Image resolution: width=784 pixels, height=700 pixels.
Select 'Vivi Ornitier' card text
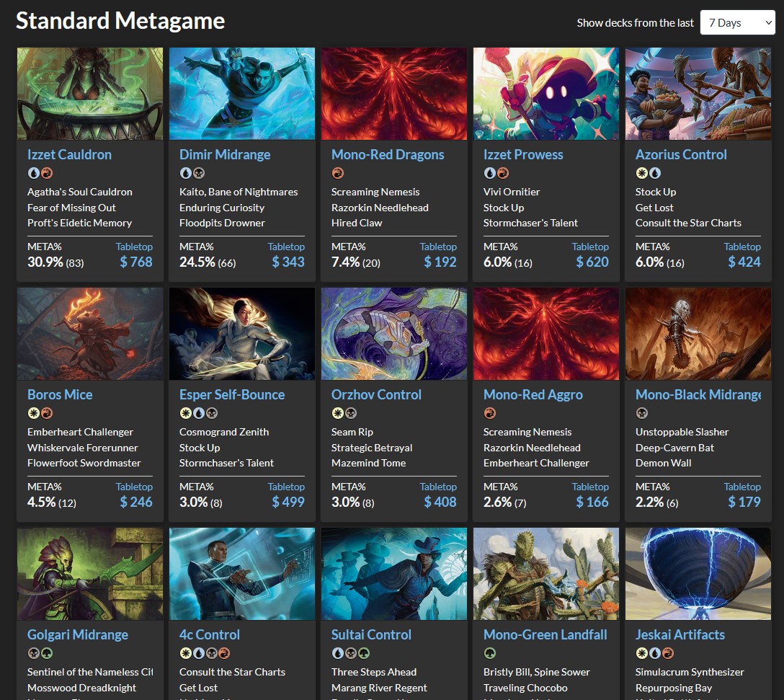(512, 192)
